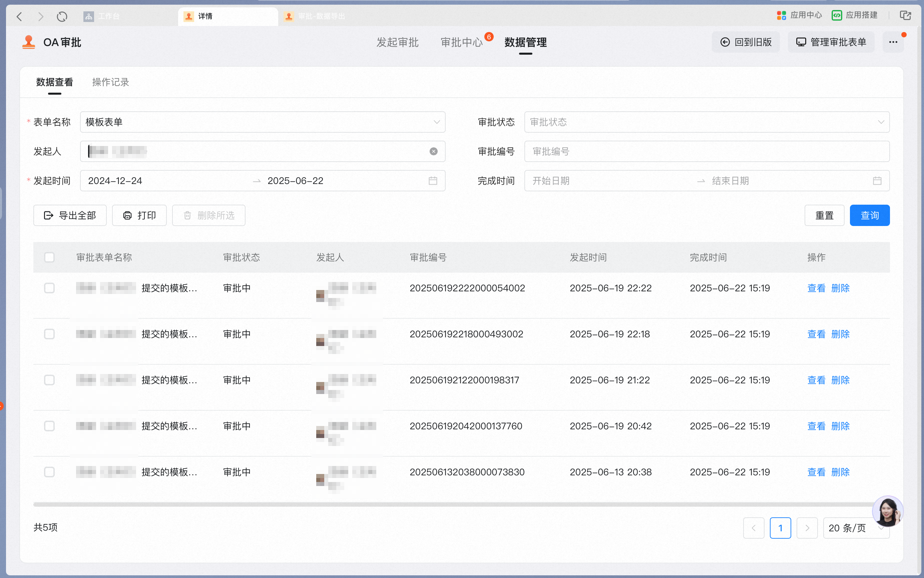
Task: Check the row with number 20250613203800073830
Action: click(x=49, y=472)
